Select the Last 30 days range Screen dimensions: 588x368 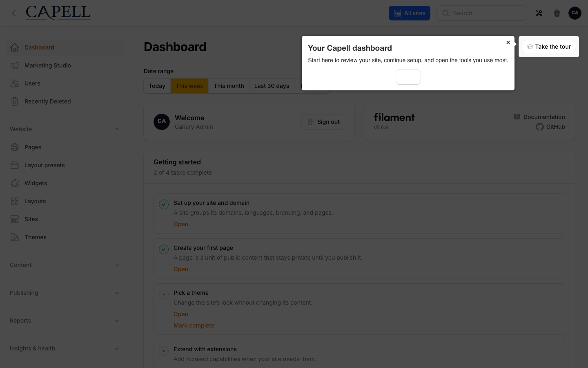(x=272, y=86)
